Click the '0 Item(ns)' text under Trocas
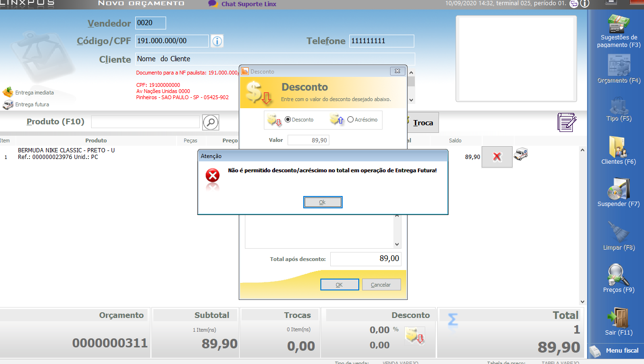Viewport: 644px width, 364px height. point(299,330)
